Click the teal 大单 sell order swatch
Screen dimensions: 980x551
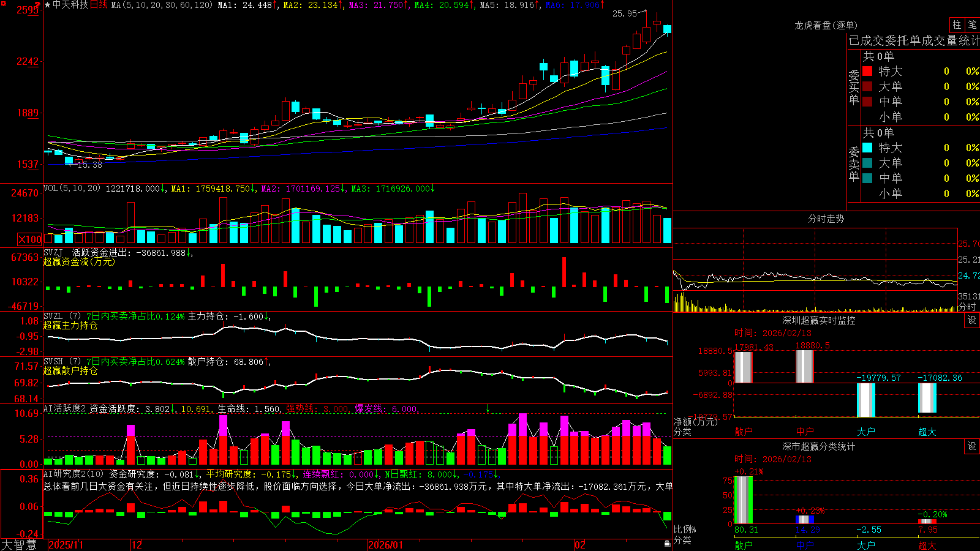(x=867, y=163)
